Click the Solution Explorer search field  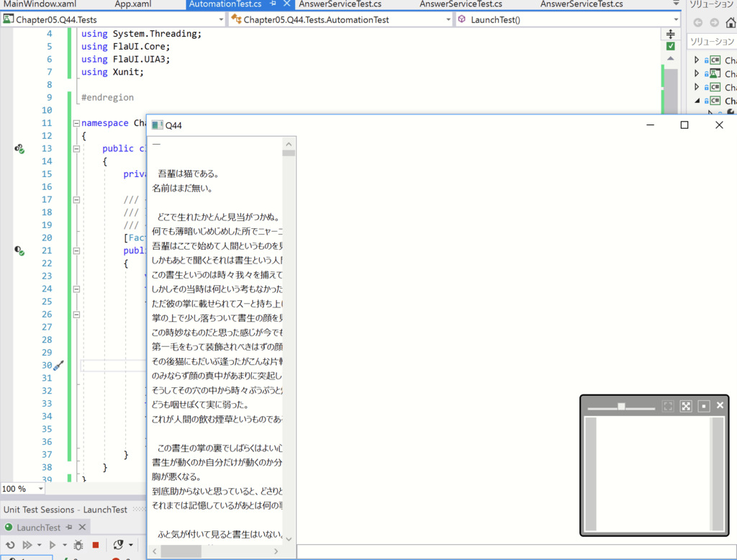712,41
